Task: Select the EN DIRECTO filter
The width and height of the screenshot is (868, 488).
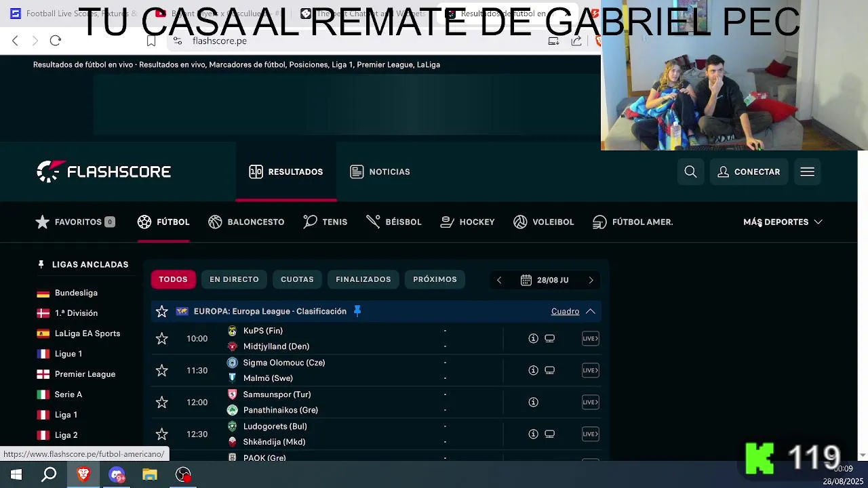Action: (x=234, y=279)
